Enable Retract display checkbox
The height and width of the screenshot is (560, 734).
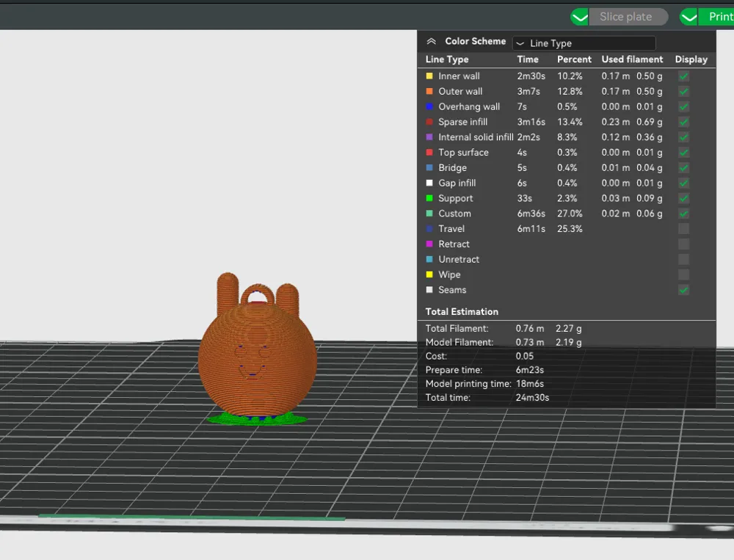point(683,244)
